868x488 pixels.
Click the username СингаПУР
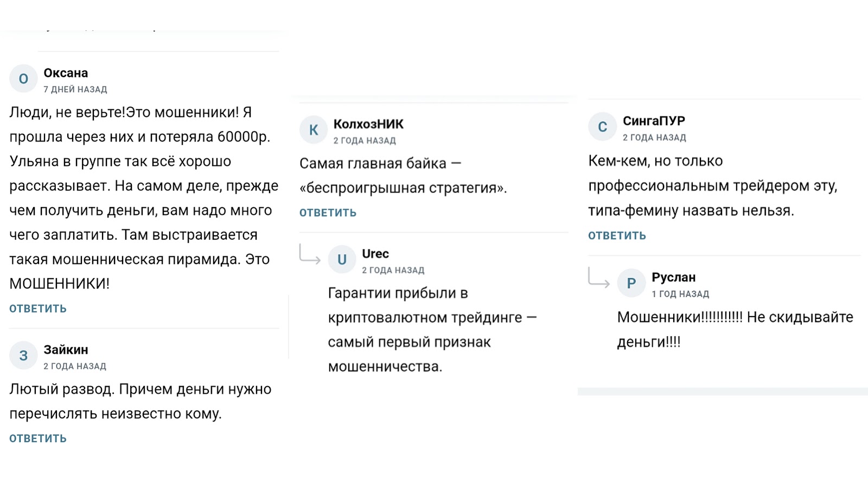point(654,120)
